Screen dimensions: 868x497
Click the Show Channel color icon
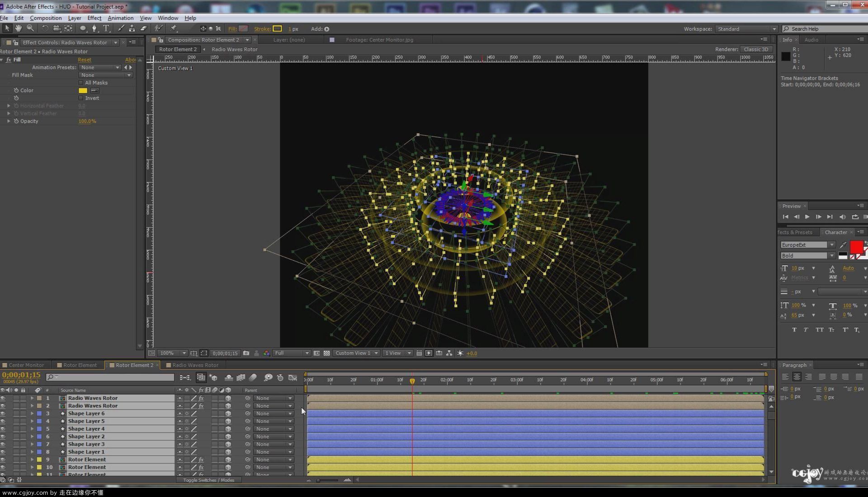(266, 353)
